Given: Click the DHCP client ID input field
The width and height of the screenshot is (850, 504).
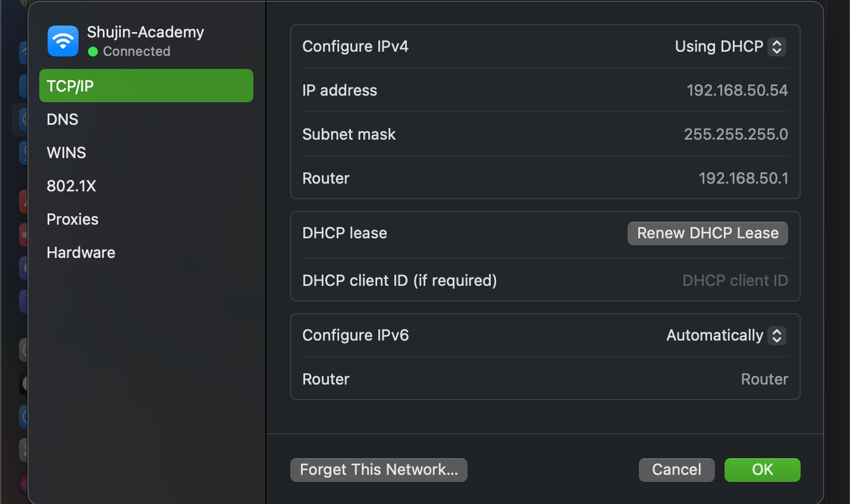Looking at the screenshot, I should click(x=735, y=280).
